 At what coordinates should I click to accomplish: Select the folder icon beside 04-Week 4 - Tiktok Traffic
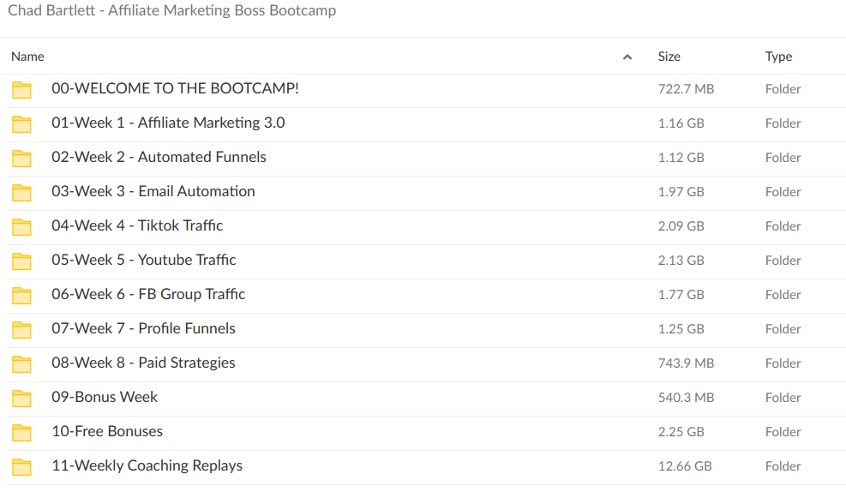click(x=21, y=226)
